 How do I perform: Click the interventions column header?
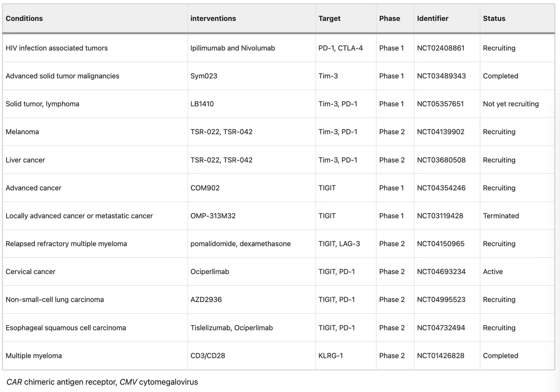coord(213,19)
